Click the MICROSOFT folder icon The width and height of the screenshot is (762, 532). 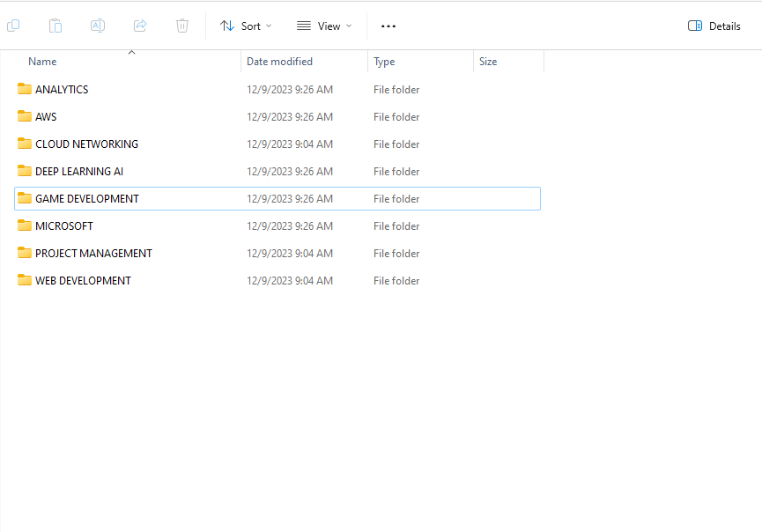click(25, 225)
